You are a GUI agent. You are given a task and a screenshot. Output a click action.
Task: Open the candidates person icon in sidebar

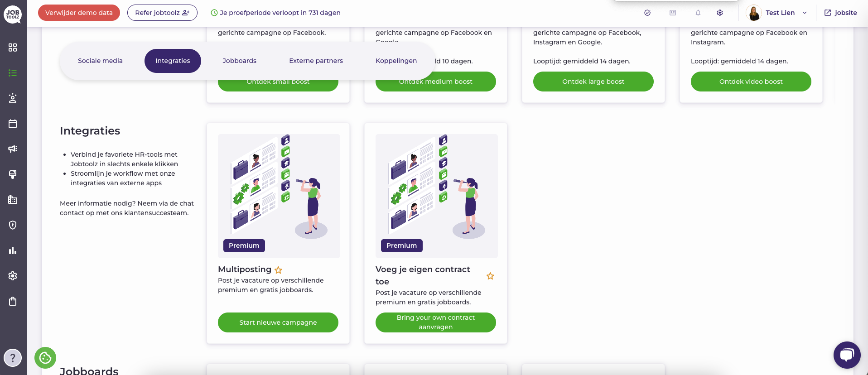[x=13, y=98]
